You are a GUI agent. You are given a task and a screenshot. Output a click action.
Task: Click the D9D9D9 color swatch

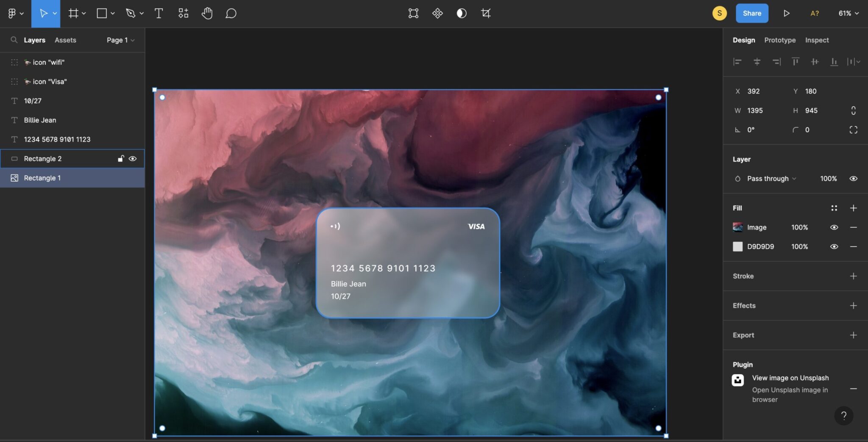737,246
